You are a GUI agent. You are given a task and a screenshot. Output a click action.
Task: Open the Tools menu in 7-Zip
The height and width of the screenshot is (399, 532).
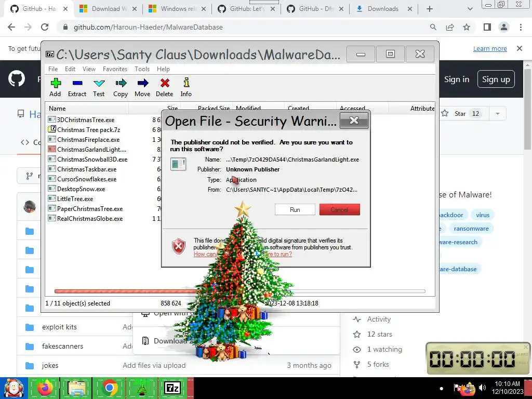142,69
